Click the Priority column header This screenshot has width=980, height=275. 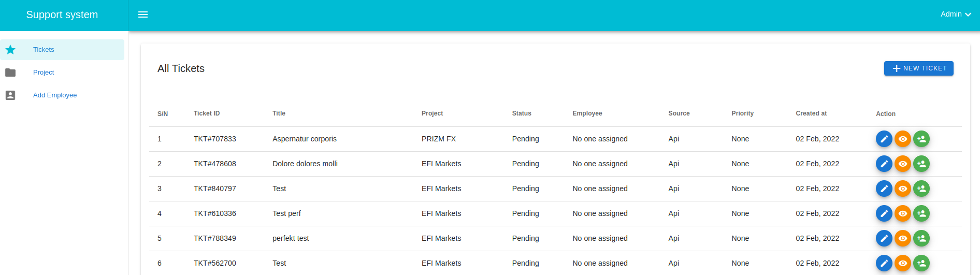click(742, 113)
